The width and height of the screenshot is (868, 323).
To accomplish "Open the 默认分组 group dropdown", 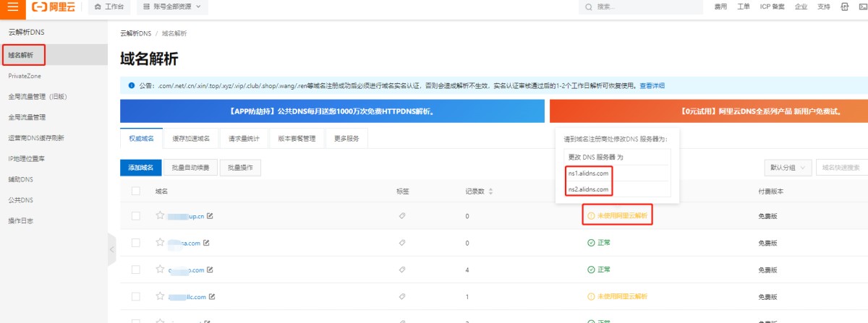I will pos(788,168).
